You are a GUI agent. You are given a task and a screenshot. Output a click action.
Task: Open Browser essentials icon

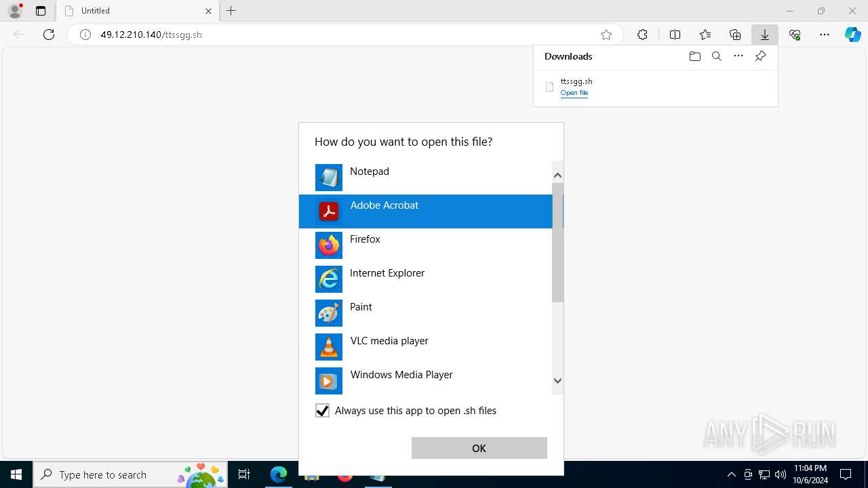(795, 35)
